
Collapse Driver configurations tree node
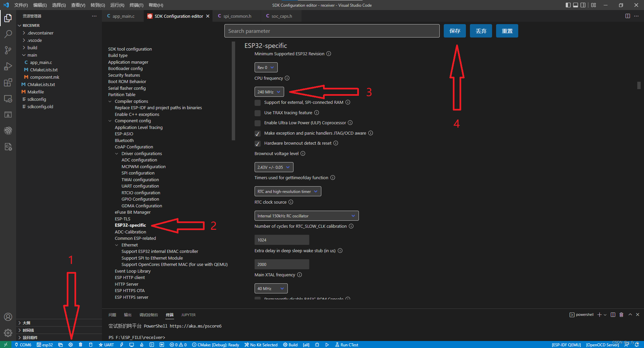pyautogui.click(x=117, y=154)
